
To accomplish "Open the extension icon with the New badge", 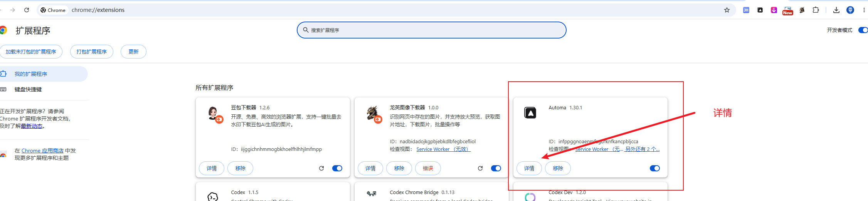I will click(788, 10).
